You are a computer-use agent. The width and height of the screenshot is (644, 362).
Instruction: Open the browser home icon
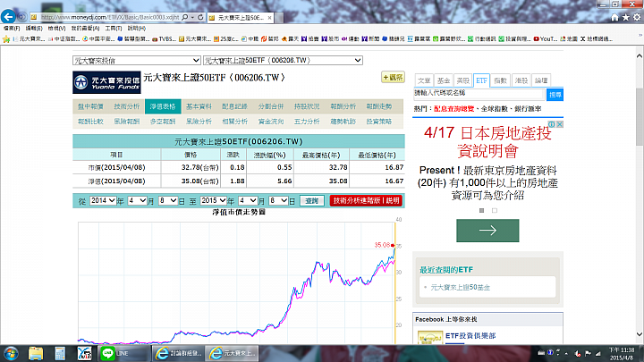[x=614, y=17]
